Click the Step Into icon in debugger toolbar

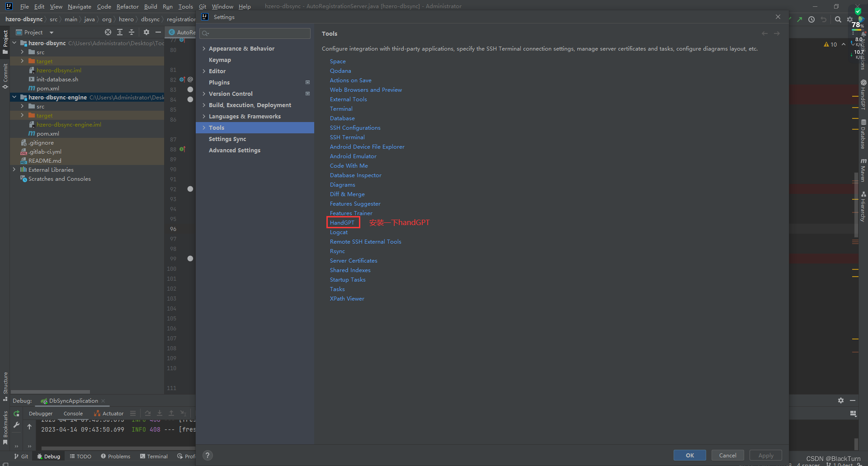160,413
